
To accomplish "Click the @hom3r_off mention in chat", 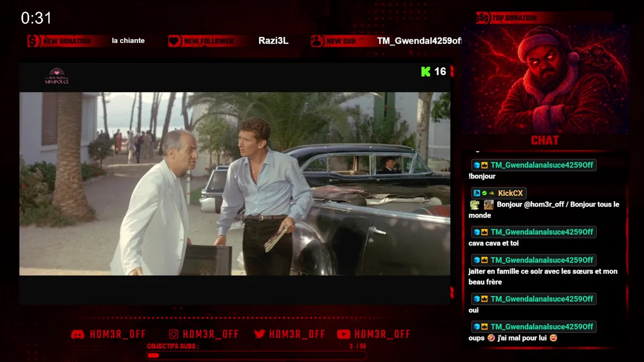I will coord(545,205).
